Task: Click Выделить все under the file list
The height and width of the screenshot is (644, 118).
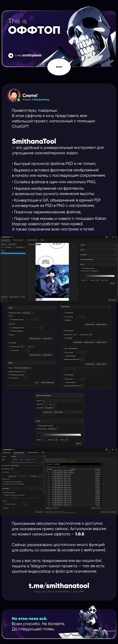Action: pyautogui.click(x=4, y=297)
